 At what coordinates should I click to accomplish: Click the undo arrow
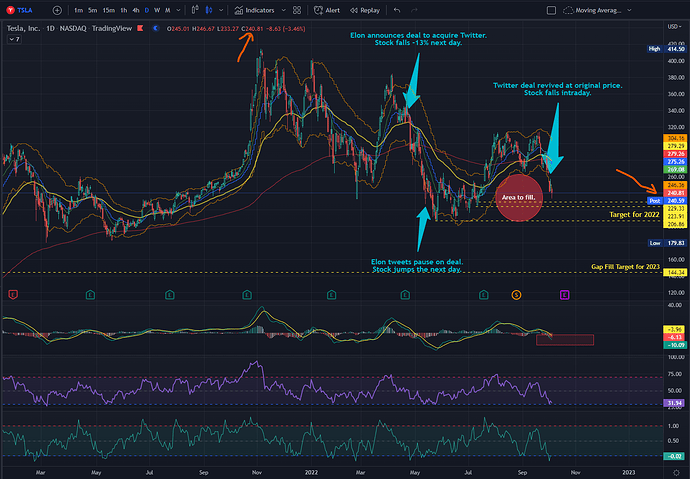(x=397, y=10)
